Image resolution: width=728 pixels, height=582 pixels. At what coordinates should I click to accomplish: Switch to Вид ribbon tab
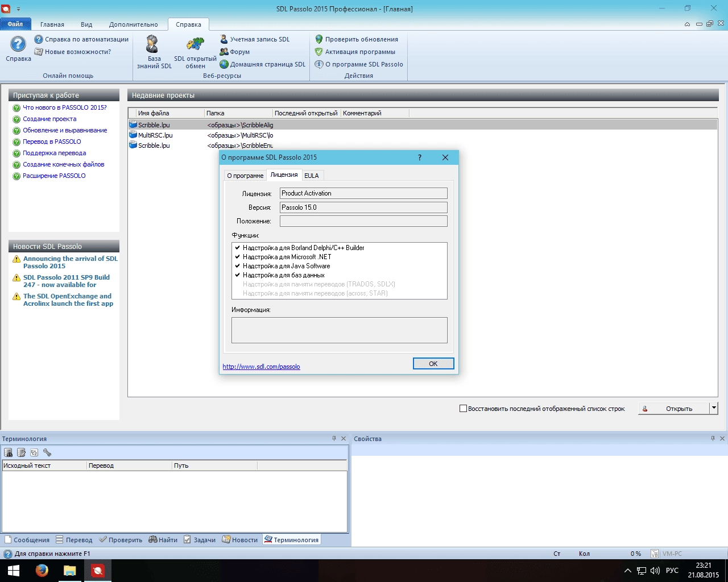point(86,24)
